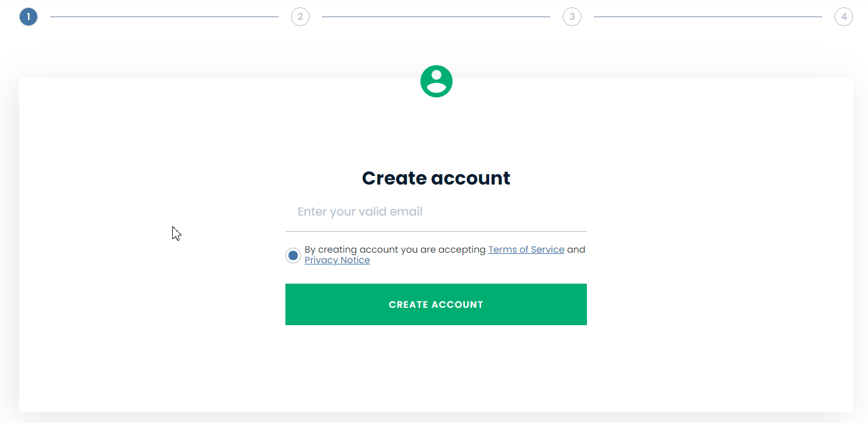
Task: Click the step 1 progress indicator circle
Action: click(x=28, y=17)
